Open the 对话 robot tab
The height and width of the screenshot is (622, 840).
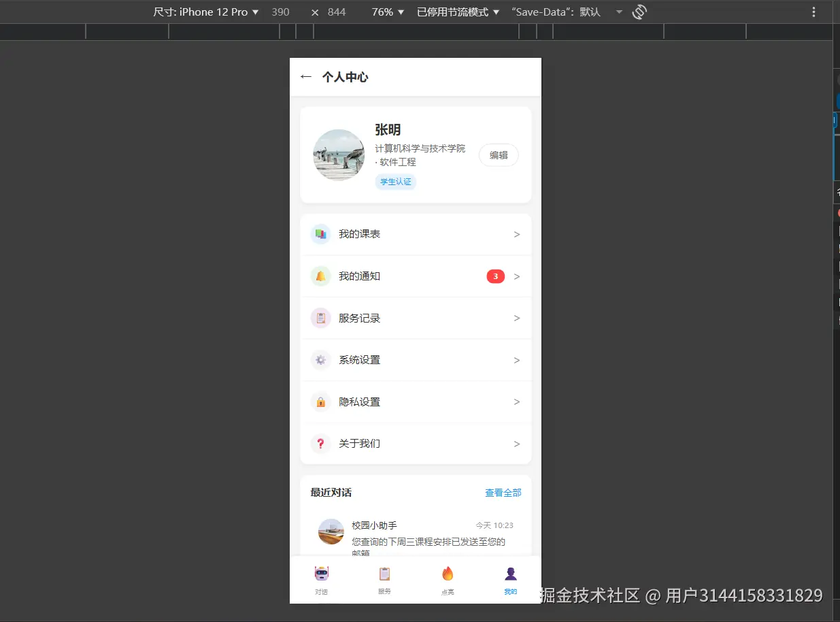point(322,580)
